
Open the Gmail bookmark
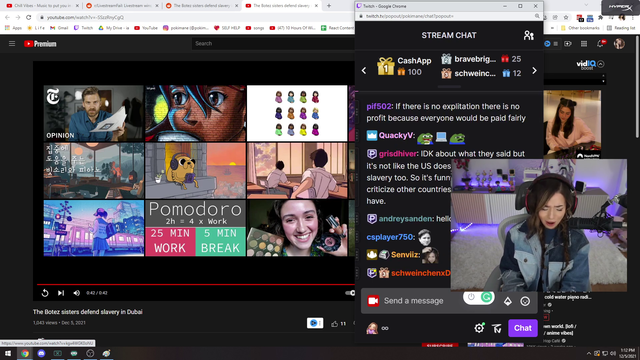[59, 28]
